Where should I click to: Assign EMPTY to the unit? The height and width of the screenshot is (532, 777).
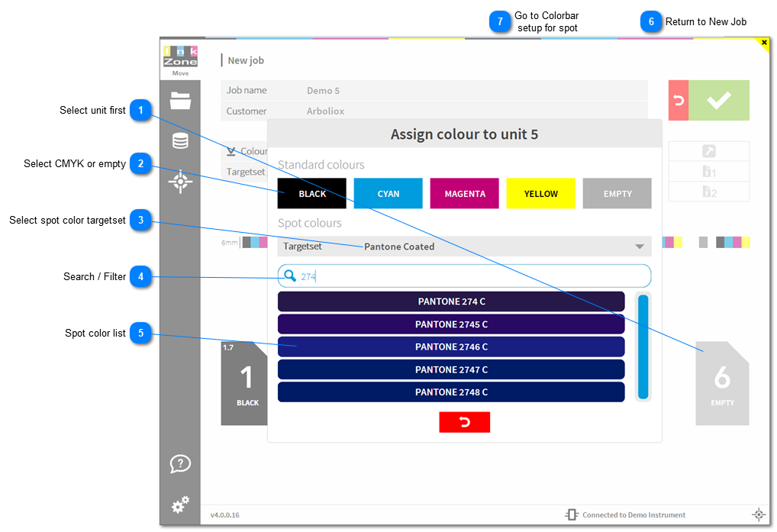[x=617, y=194]
